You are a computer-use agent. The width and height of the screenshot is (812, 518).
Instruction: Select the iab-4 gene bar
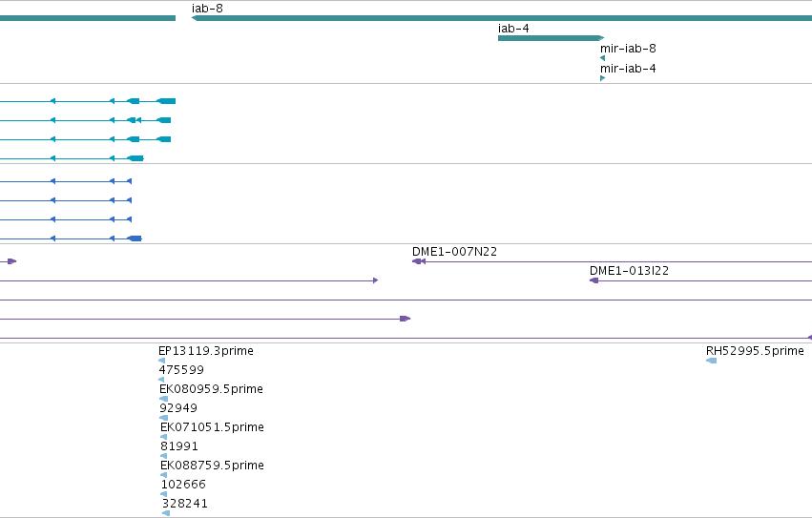coord(551,38)
